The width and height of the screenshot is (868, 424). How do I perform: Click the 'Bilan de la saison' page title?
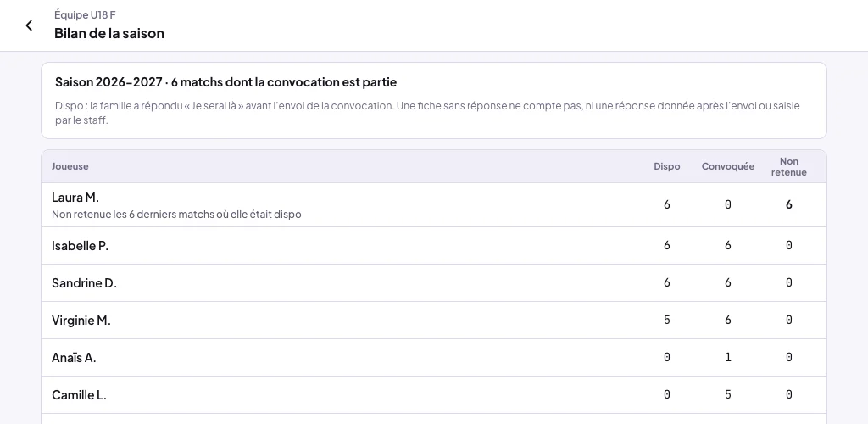click(x=109, y=33)
